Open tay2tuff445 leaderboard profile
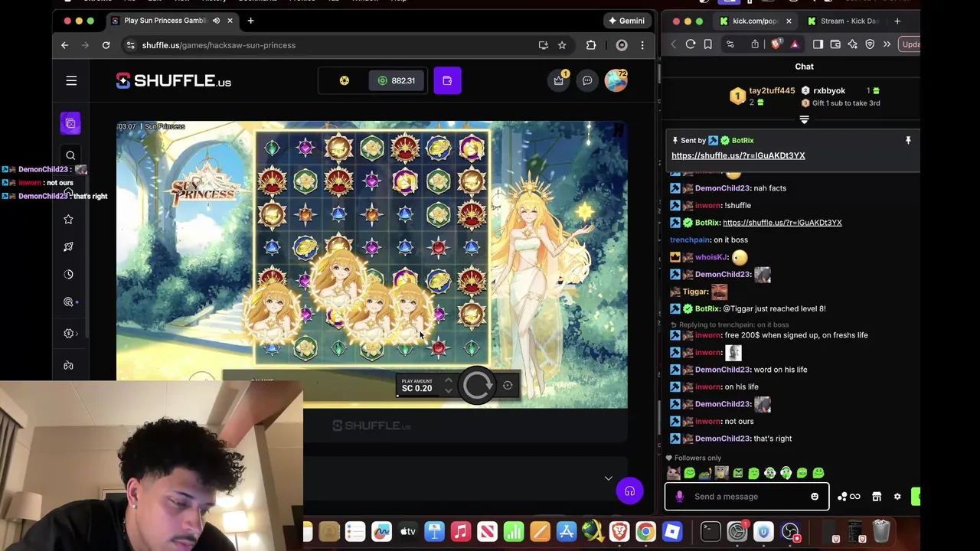This screenshot has height=551, width=980. 772,91
